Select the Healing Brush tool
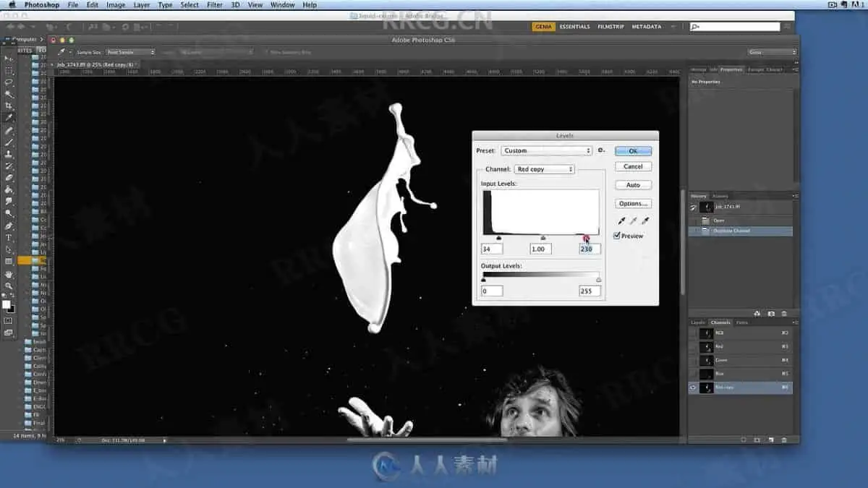868x488 pixels. click(9, 131)
